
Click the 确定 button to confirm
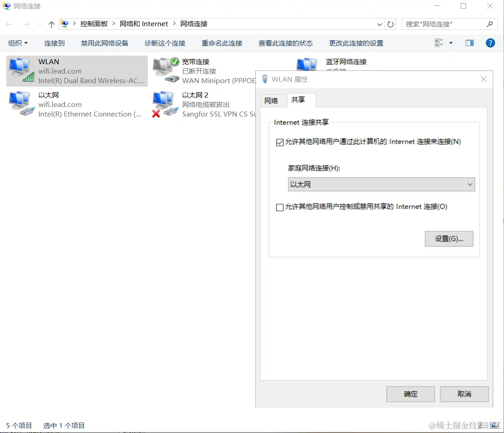coord(410,394)
